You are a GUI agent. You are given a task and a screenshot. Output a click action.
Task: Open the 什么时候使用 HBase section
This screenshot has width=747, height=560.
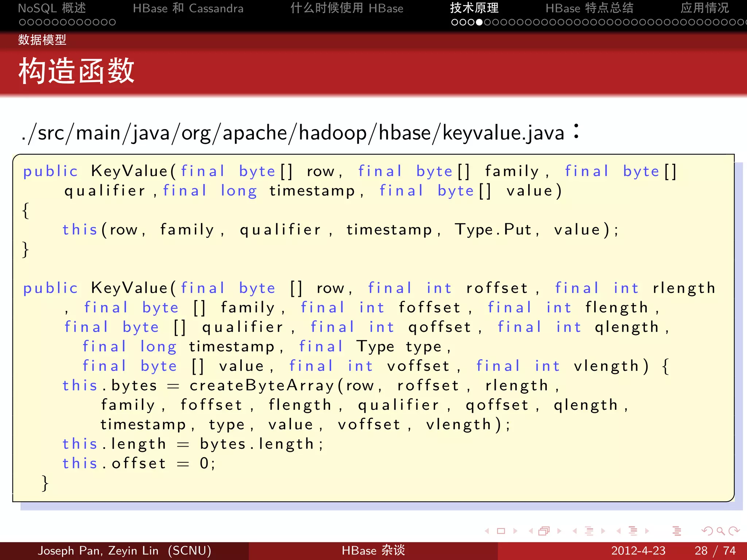point(347,8)
